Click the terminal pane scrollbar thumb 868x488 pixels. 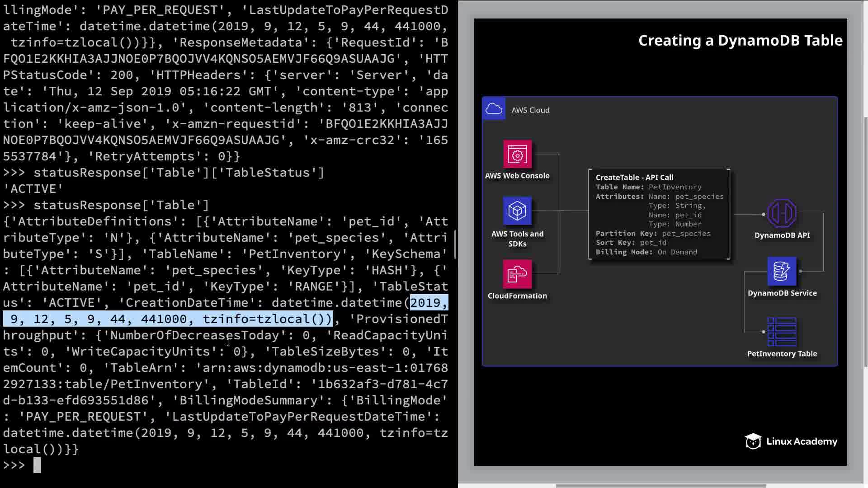click(x=455, y=244)
